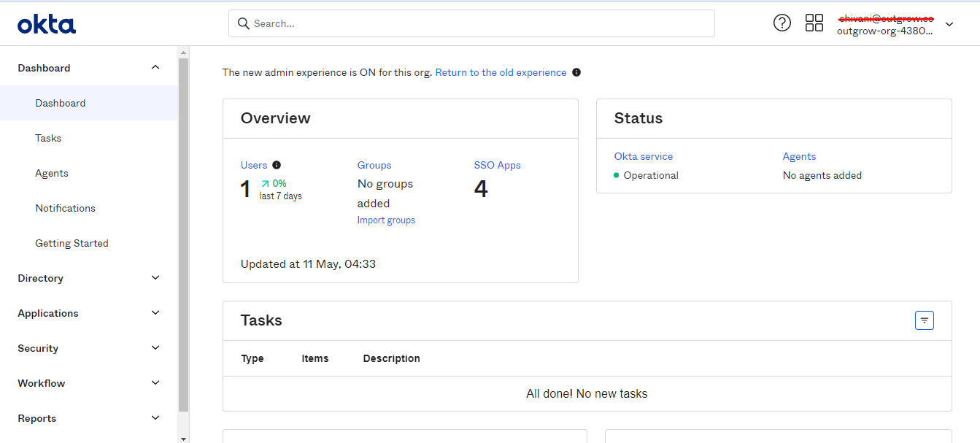Click the Tasks card heading
The width and height of the screenshot is (980, 443).
coord(261,320)
